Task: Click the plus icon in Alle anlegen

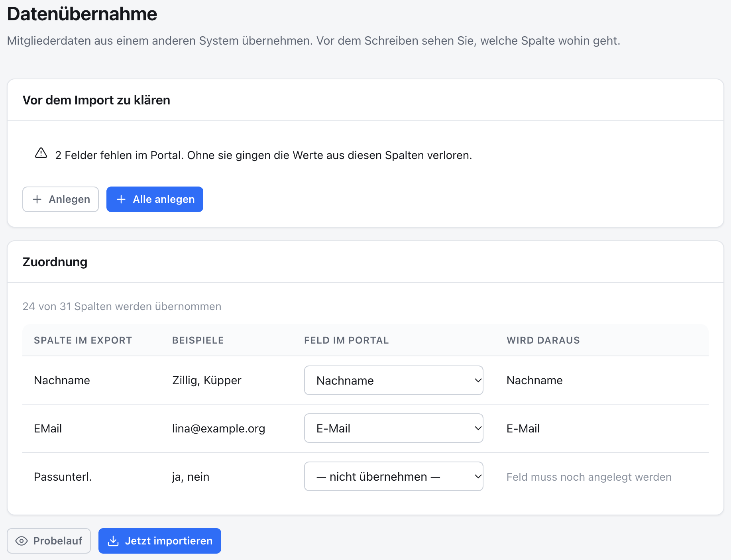Action: click(121, 199)
